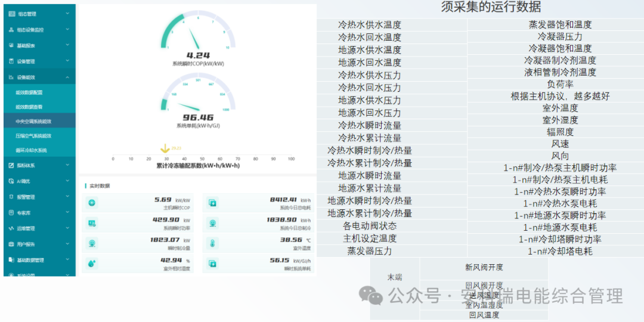Expand the 基础报表 menu chevron
This screenshot has width=644, height=322.
click(x=67, y=45)
